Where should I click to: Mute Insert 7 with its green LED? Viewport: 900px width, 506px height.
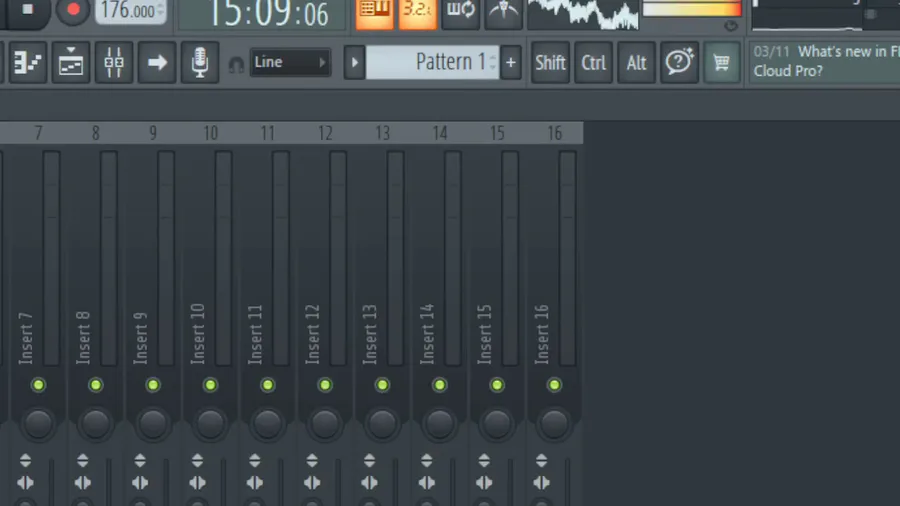click(38, 385)
